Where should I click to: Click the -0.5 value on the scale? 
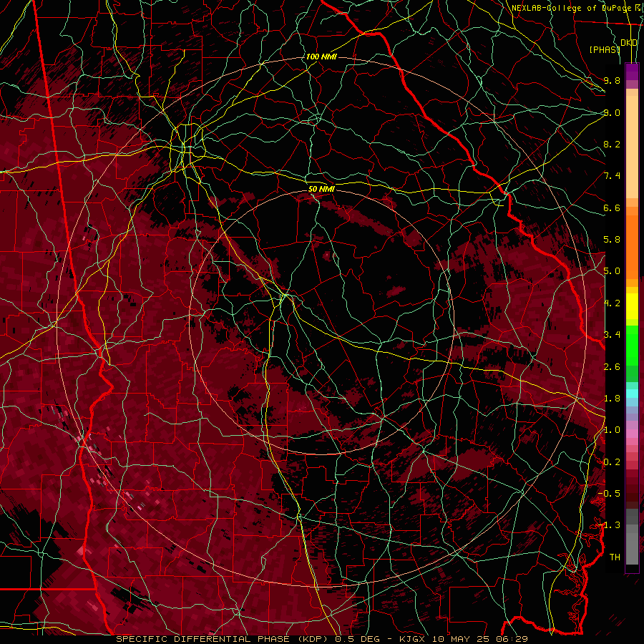coord(609,494)
